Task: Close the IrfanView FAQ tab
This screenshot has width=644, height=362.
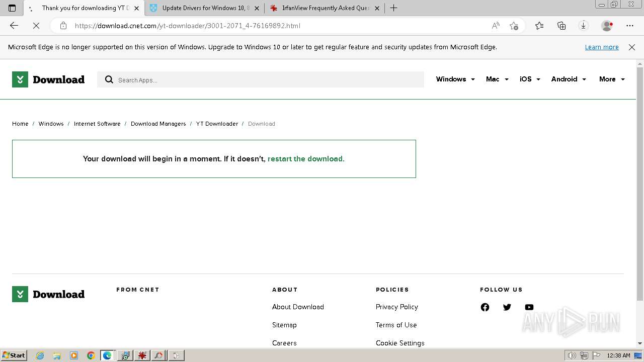Action: [377, 8]
